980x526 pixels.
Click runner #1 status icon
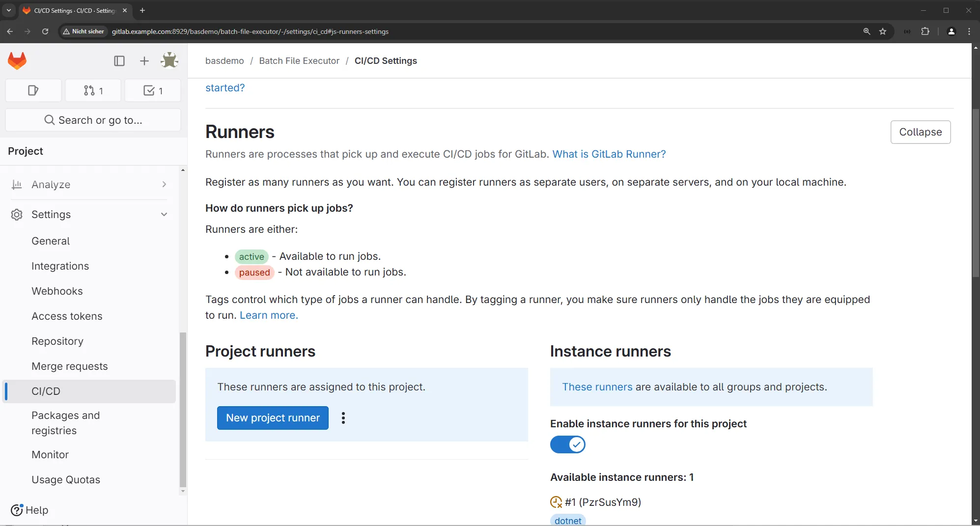coord(556,502)
